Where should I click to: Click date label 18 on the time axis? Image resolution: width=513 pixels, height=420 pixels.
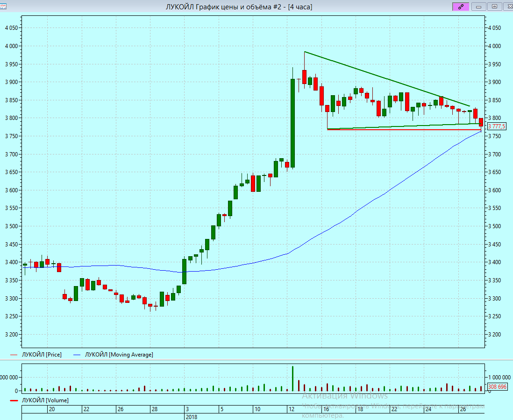pos(360,409)
